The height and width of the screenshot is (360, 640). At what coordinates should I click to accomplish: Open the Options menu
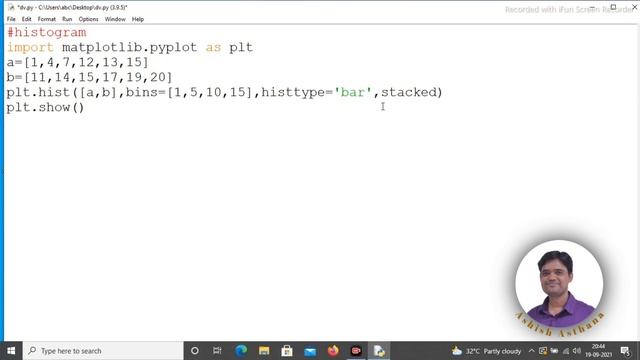(x=89, y=19)
